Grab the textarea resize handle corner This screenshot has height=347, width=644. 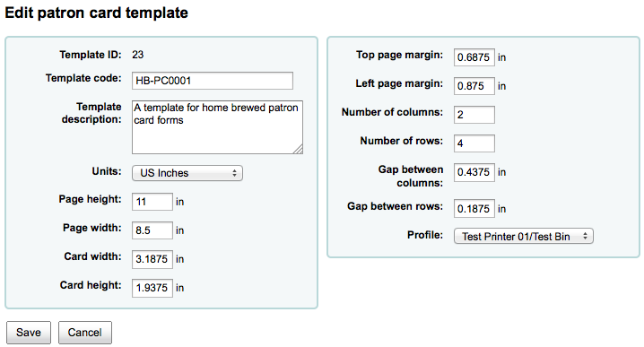click(299, 150)
